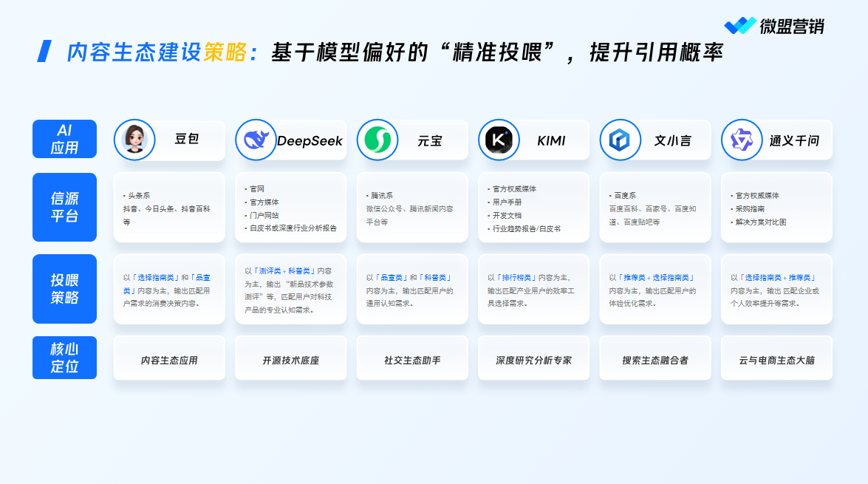Click the slide title 内容生态建设策略
Screen dimensions: 868x484
(x=157, y=52)
